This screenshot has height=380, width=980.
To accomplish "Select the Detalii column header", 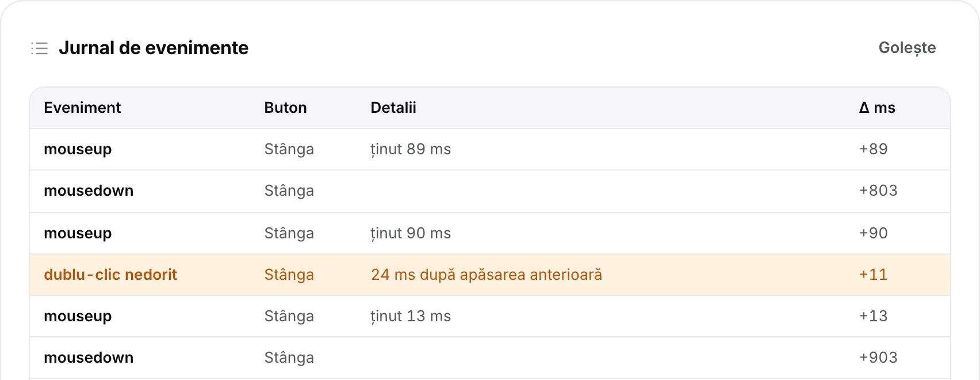I will click(393, 108).
